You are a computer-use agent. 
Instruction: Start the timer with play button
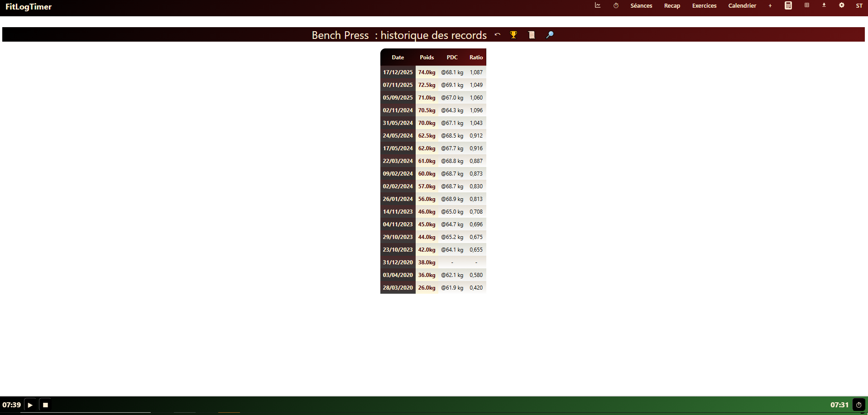click(x=30, y=405)
